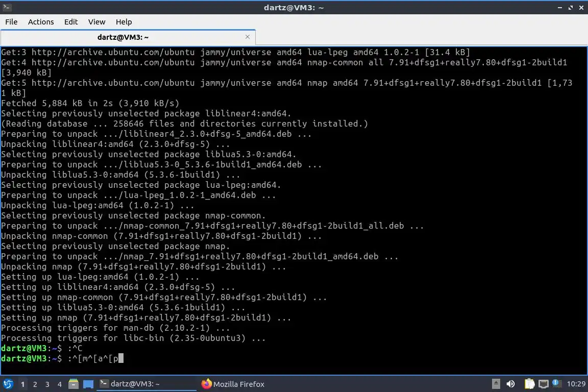Click the eject removable media tray icon
Screen dimensions: 588x392
pos(496,384)
